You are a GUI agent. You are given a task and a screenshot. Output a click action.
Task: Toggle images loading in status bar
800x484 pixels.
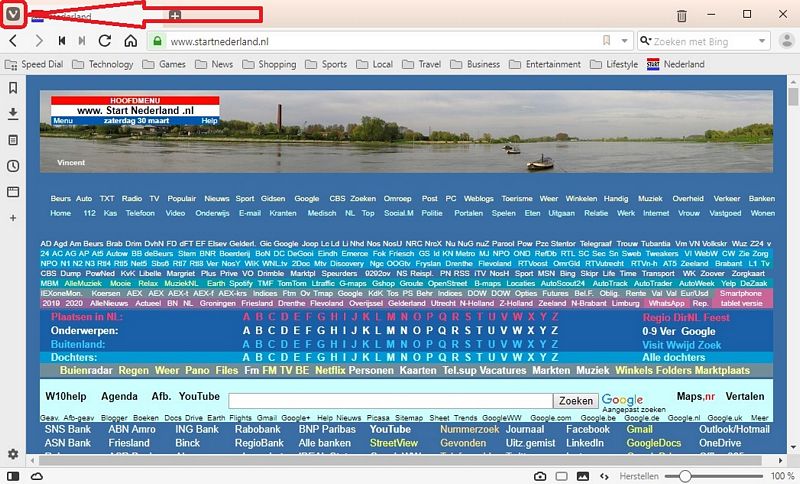[x=583, y=476]
